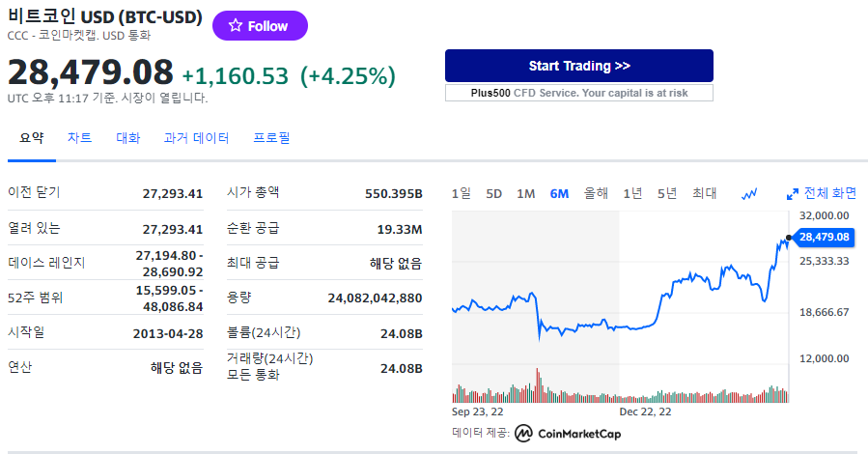Click the 12,000.00 axis label
The height and width of the screenshot is (454, 868).
825,358
